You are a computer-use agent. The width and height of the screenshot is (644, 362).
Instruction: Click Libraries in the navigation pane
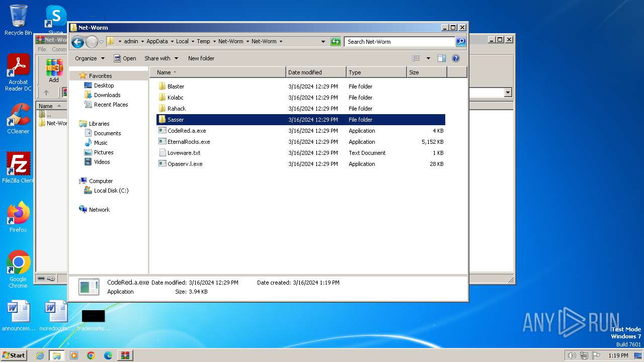pyautogui.click(x=99, y=124)
